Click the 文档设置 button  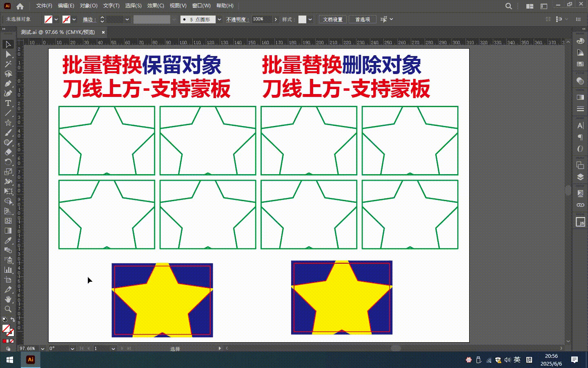click(x=333, y=19)
